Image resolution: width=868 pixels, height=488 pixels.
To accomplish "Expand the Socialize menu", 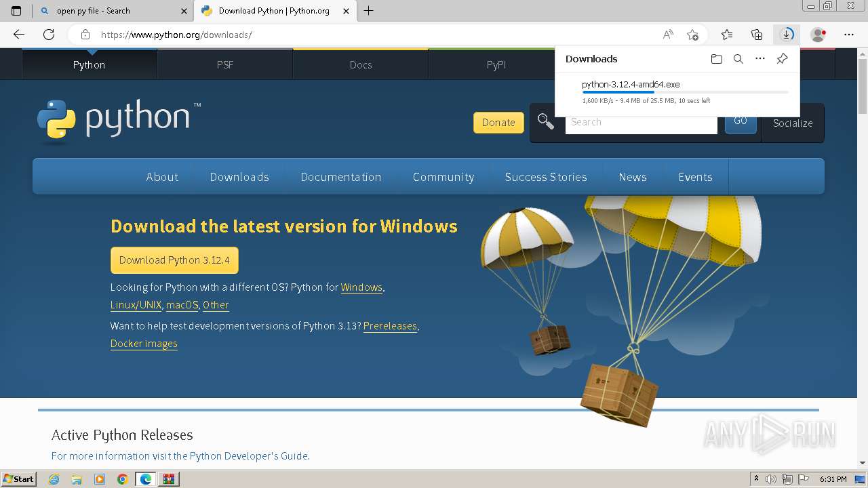I will coord(793,123).
